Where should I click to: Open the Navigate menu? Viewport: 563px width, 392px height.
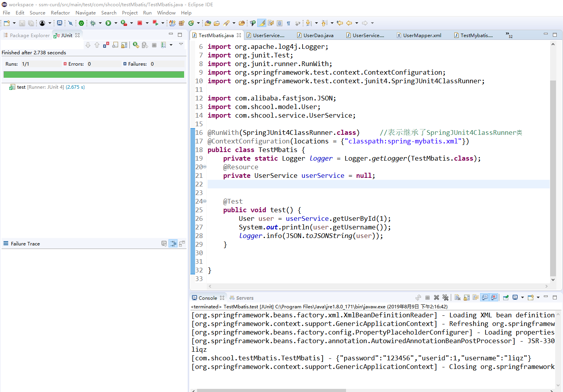(x=86, y=13)
